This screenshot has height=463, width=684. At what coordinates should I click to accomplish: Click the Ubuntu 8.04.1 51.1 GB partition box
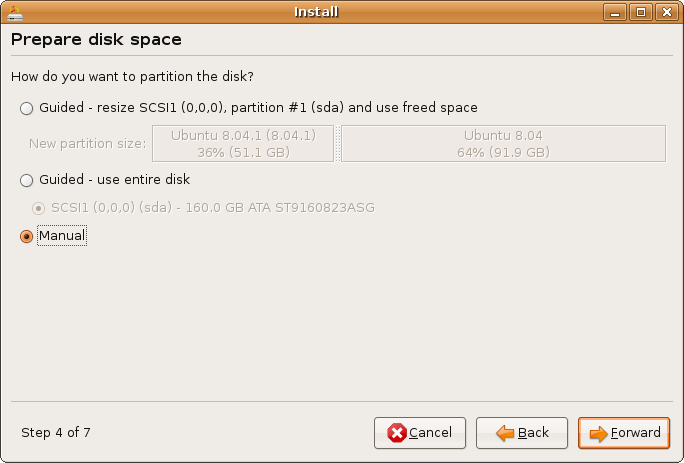coord(243,144)
